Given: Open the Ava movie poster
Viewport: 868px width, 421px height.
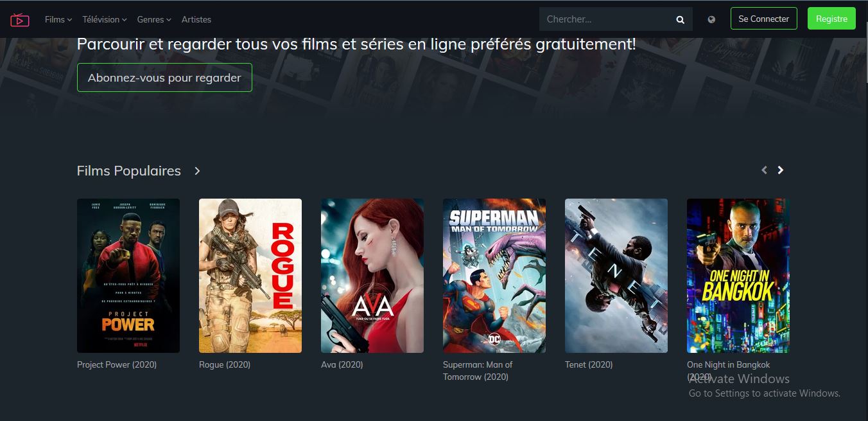Looking at the screenshot, I should [x=372, y=276].
